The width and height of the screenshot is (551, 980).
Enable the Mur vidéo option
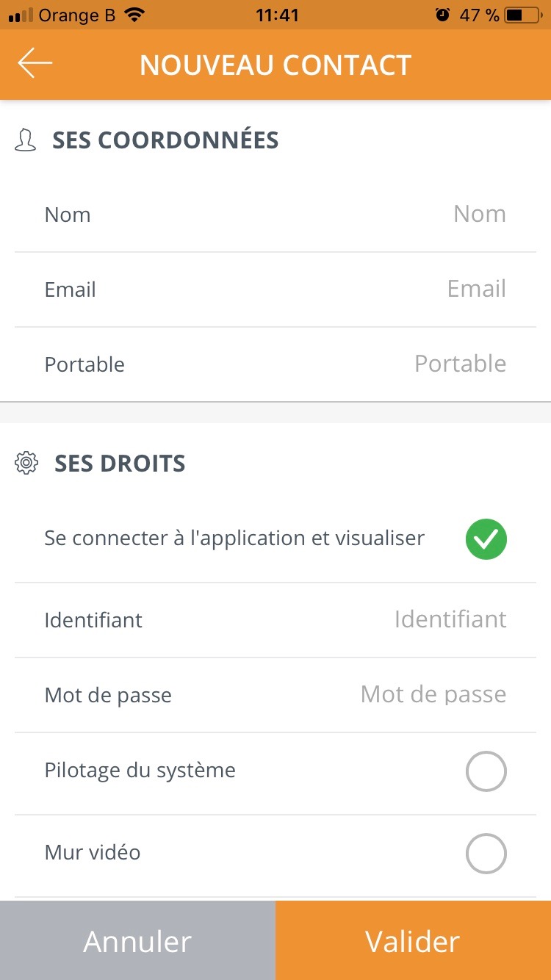pyautogui.click(x=486, y=854)
